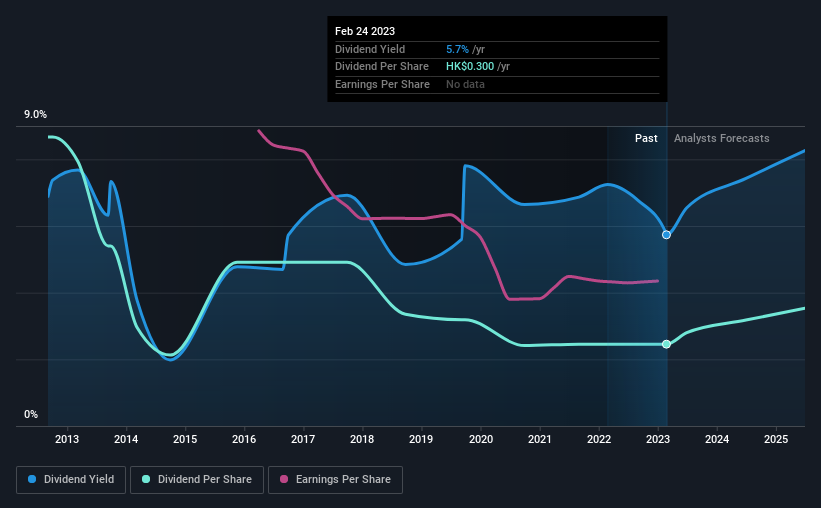The height and width of the screenshot is (508, 821).
Task: Click the Feb 24 2023 tooltip date
Action: (365, 31)
